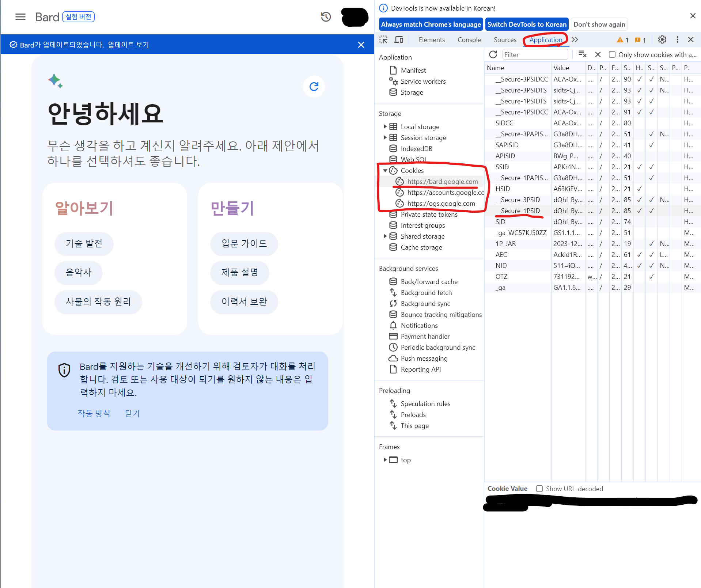Image resolution: width=701 pixels, height=588 pixels.
Task: Switch to the Sources tab
Action: click(x=505, y=40)
